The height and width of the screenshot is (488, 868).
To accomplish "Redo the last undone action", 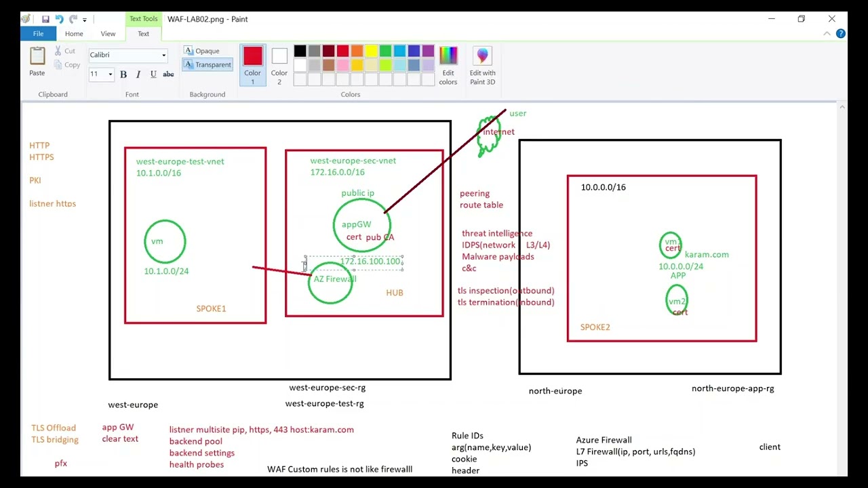I will click(x=73, y=19).
